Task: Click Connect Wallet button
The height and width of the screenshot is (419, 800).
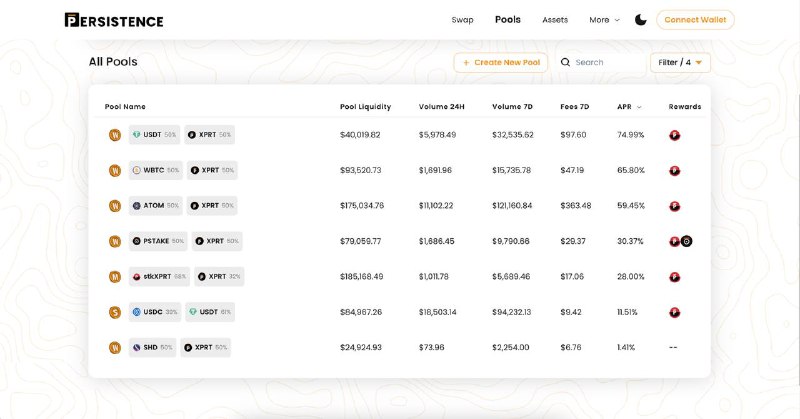Action: pos(695,20)
